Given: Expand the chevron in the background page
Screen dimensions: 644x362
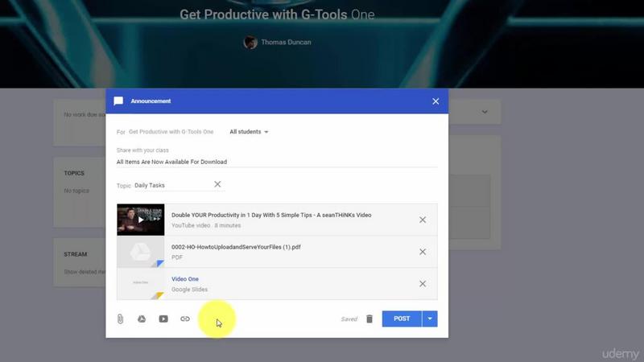Looking at the screenshot, I should click(x=485, y=112).
